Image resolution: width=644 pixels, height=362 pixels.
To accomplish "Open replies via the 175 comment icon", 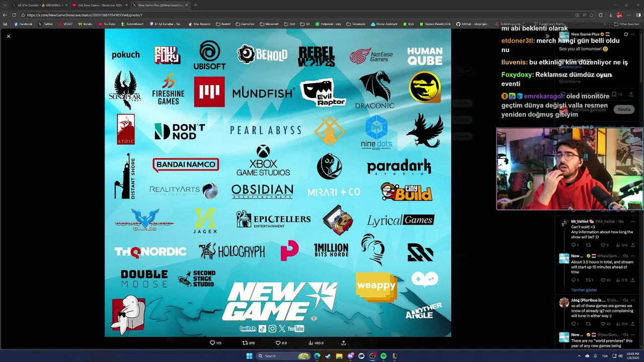I will coord(215,343).
